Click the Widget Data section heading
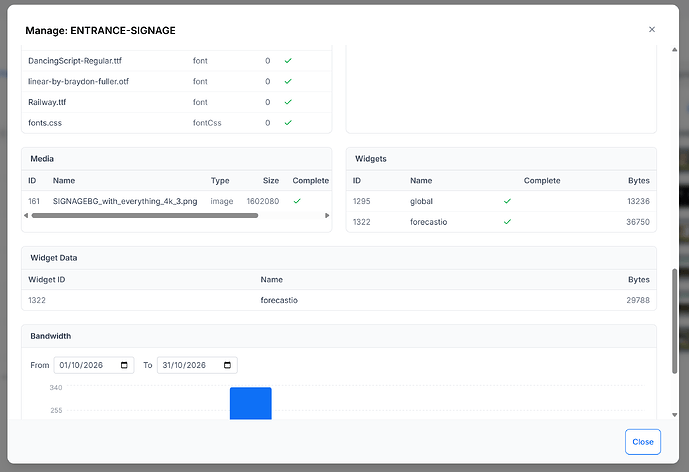Screen dimensions: 689x472 click(x=54, y=258)
